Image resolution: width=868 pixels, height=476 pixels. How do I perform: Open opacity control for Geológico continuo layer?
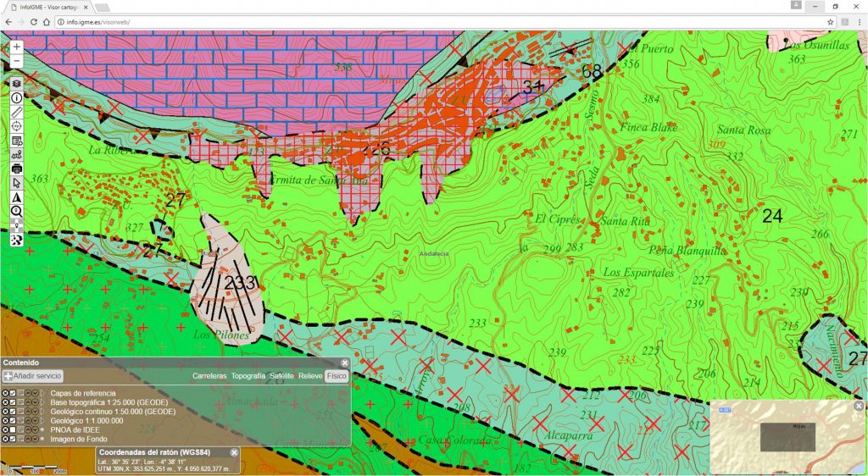coord(20,412)
